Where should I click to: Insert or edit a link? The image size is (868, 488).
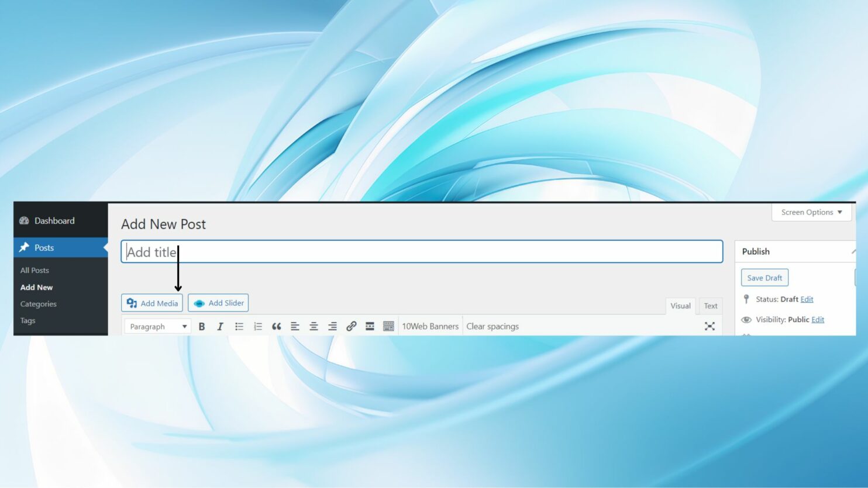[351, 327]
